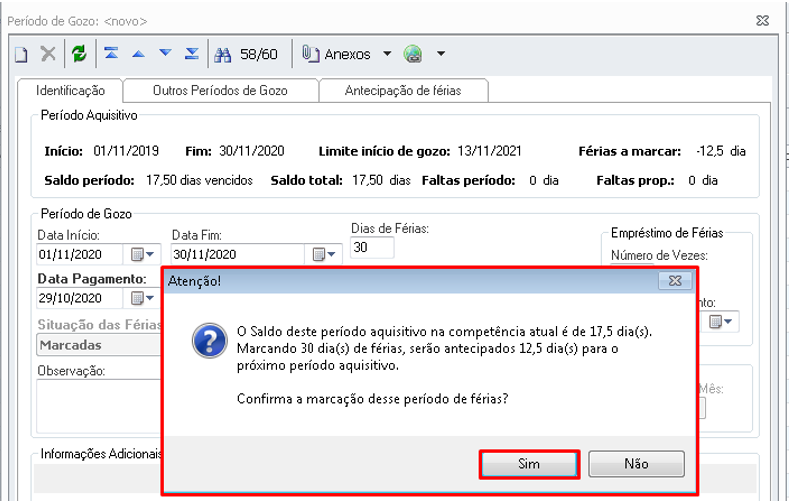This screenshot has width=789, height=501.
Task: Close the Atenção! dialog
Action: [675, 281]
